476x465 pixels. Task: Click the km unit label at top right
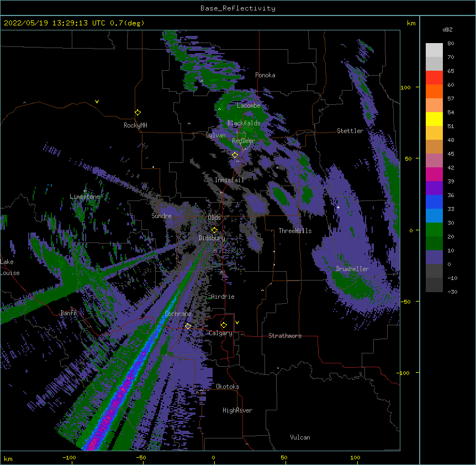[x=411, y=23]
